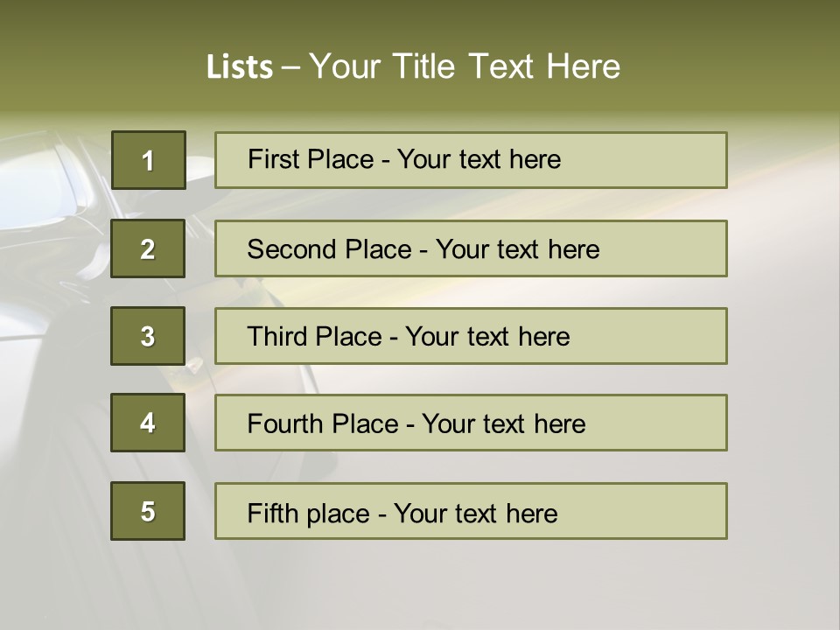Select the Fifth place text bar
The width and height of the screenshot is (840, 630).
coord(471,511)
